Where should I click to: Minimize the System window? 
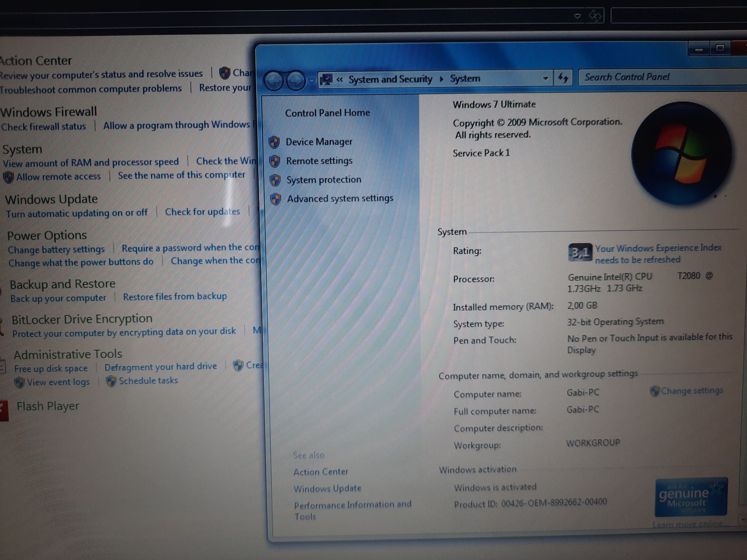pyautogui.click(x=699, y=49)
